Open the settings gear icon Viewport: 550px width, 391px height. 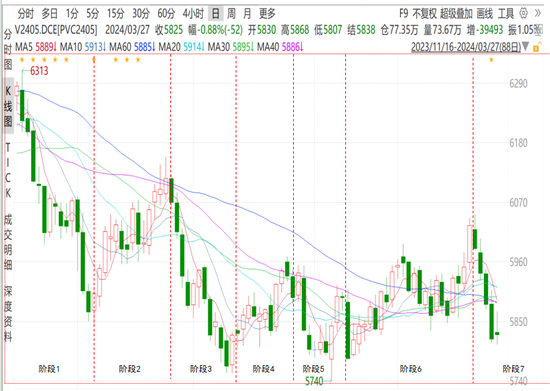[x=523, y=14]
